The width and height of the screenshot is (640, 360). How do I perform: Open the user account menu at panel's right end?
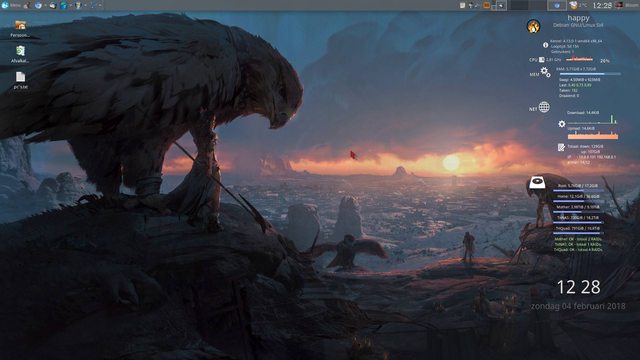coord(627,5)
